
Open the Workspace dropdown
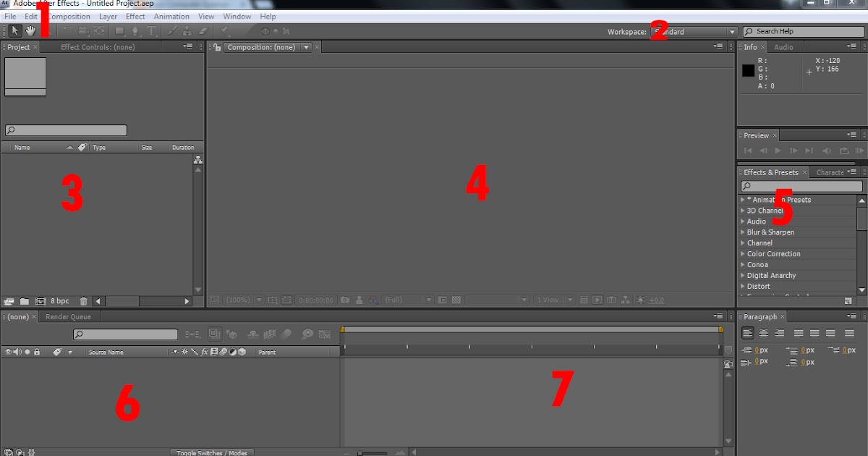tap(730, 31)
